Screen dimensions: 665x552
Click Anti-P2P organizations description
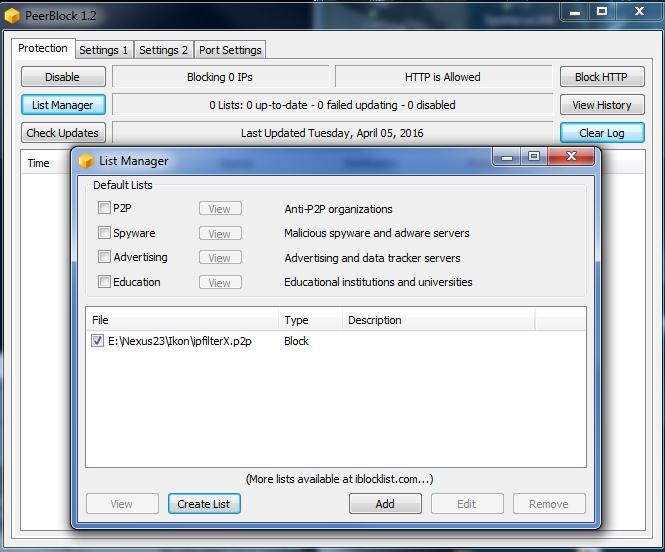click(x=338, y=209)
